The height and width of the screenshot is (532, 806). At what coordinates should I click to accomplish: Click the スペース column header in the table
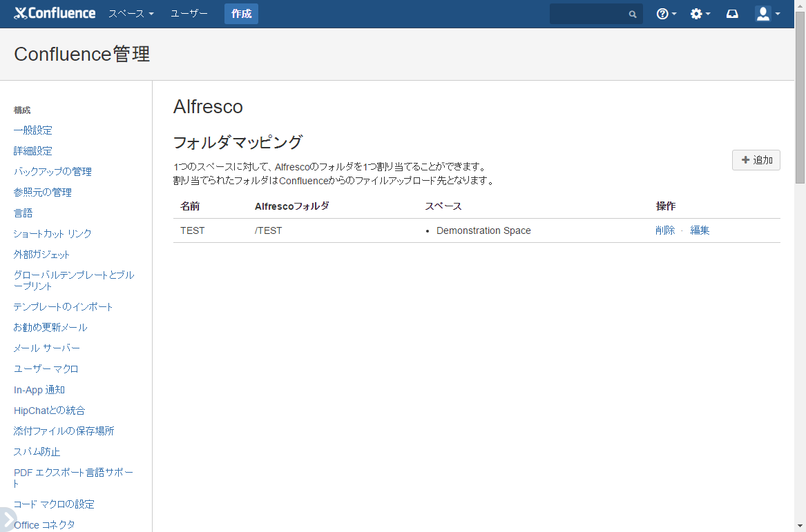443,206
